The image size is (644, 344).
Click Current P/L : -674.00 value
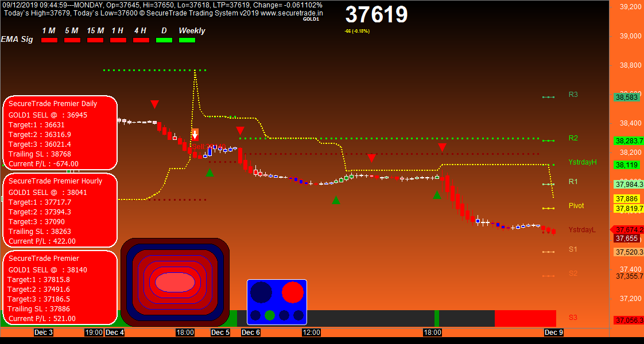point(44,164)
